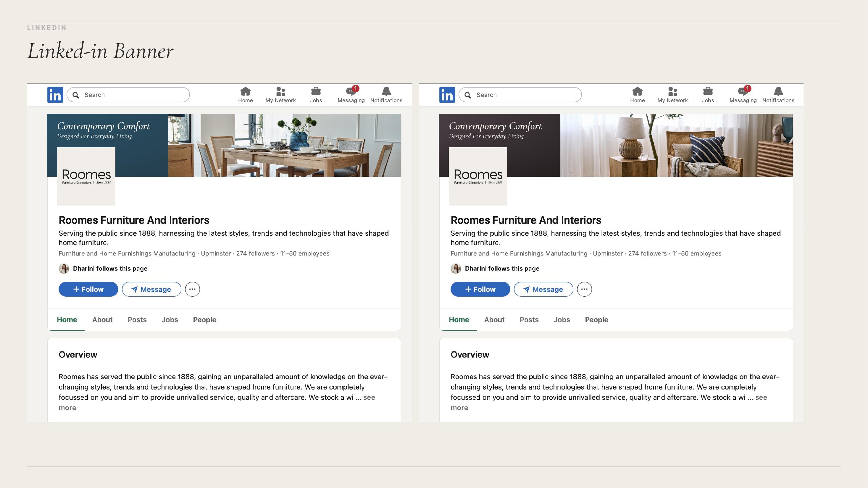The width and height of the screenshot is (868, 488).
Task: Click Dharini's avatar in right mockup
Action: click(x=456, y=269)
